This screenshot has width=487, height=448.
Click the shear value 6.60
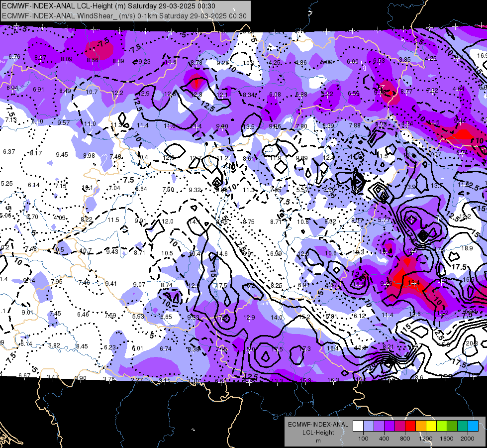220,381
